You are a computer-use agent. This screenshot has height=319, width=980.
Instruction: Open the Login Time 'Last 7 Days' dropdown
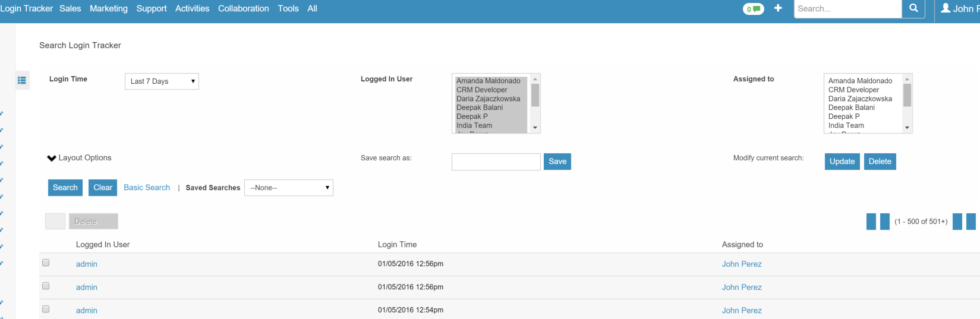tap(162, 81)
